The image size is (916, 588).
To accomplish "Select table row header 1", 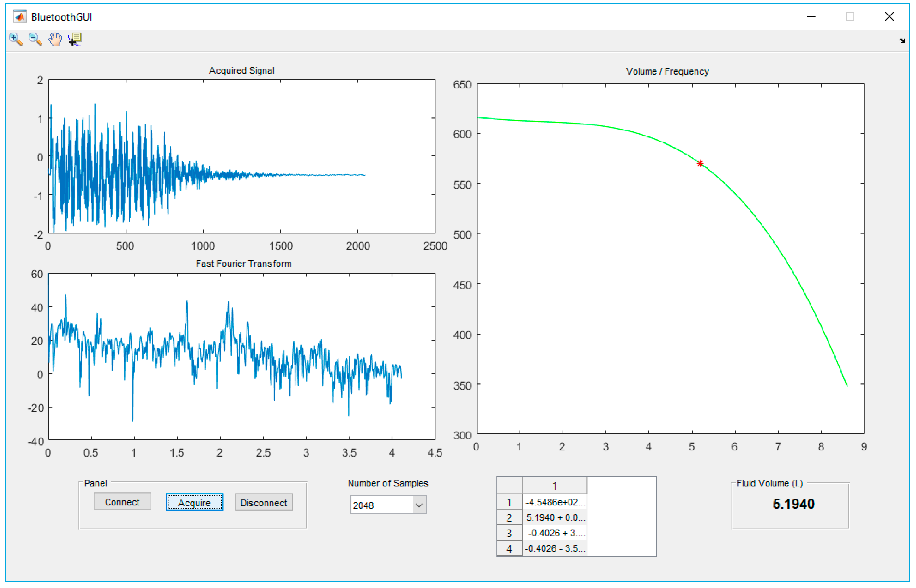I will click(x=509, y=502).
